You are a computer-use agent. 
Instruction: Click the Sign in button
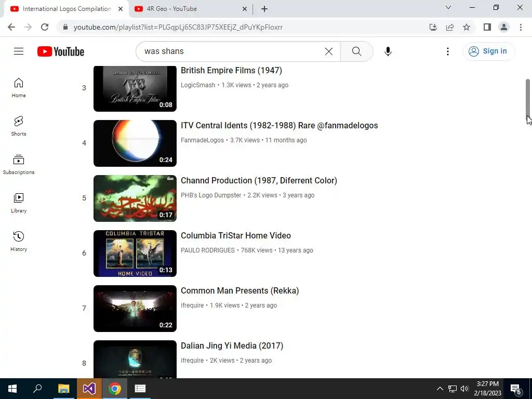tap(488, 51)
